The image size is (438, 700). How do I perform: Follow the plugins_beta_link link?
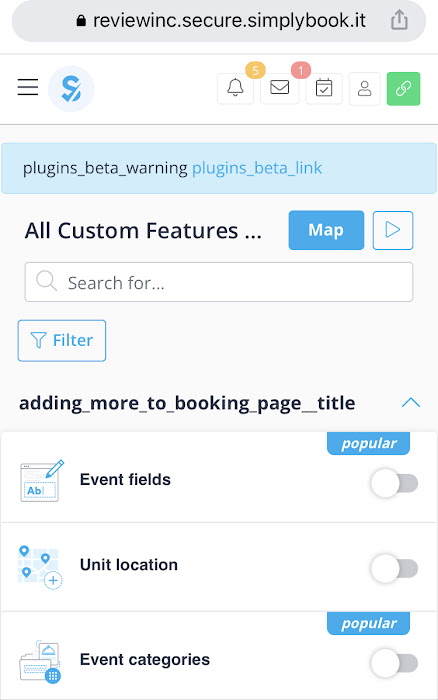(257, 168)
